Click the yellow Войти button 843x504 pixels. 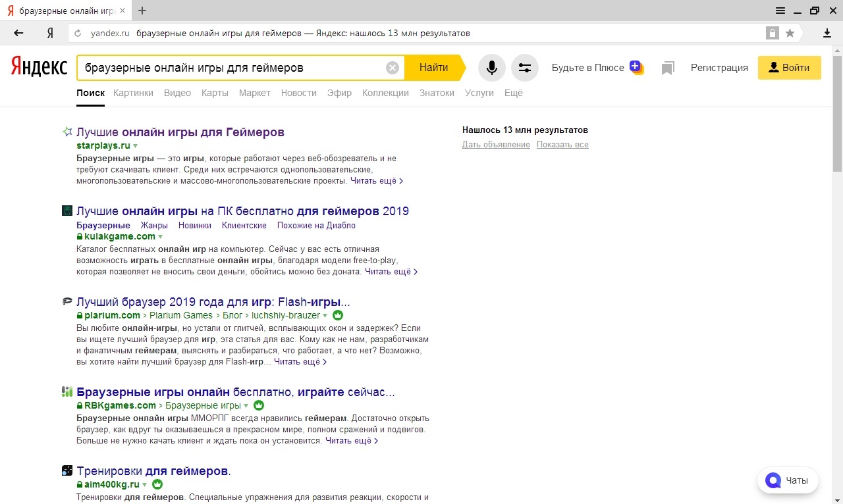click(789, 68)
